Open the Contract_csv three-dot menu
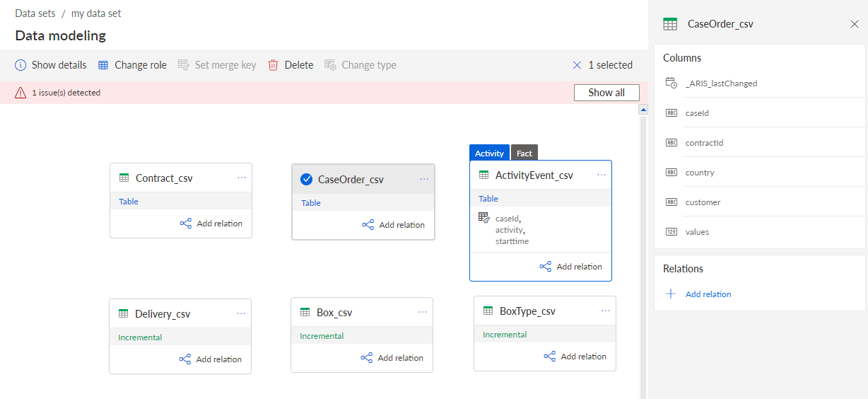Viewport: 868px width, 399px height. click(x=242, y=178)
